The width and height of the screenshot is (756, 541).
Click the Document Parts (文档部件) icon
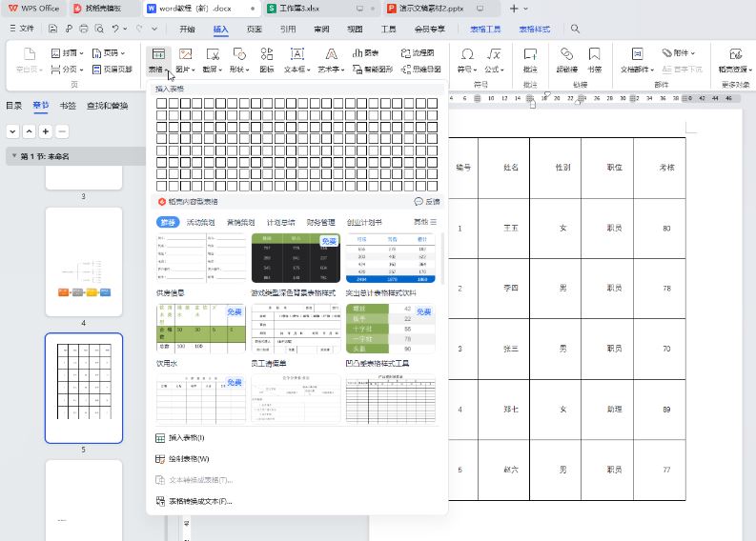638,54
